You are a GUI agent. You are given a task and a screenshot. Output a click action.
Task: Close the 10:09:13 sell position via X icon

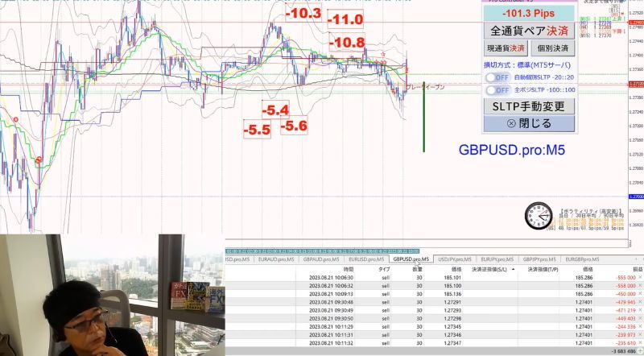[x=640, y=294]
